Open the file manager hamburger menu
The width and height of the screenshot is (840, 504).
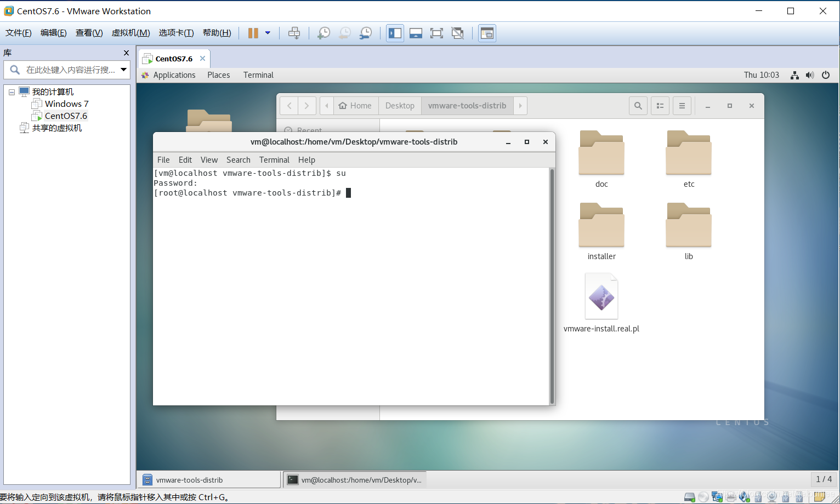(x=682, y=106)
